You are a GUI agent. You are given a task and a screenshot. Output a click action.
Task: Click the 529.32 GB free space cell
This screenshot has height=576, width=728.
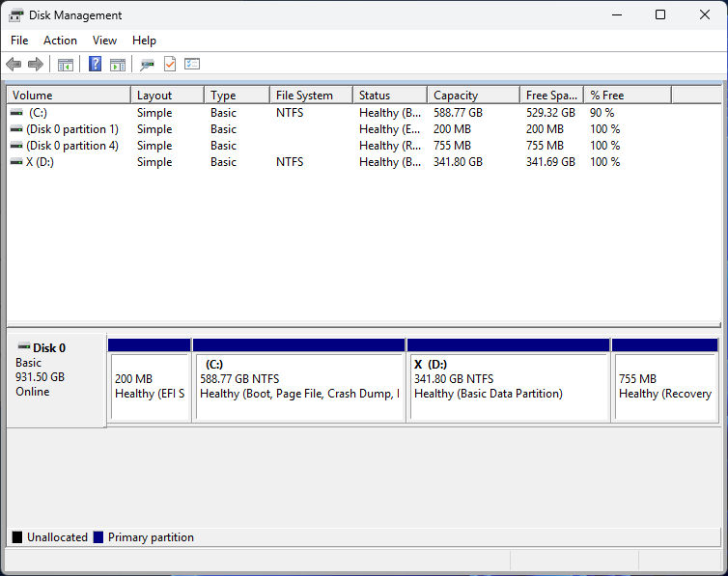tap(550, 113)
